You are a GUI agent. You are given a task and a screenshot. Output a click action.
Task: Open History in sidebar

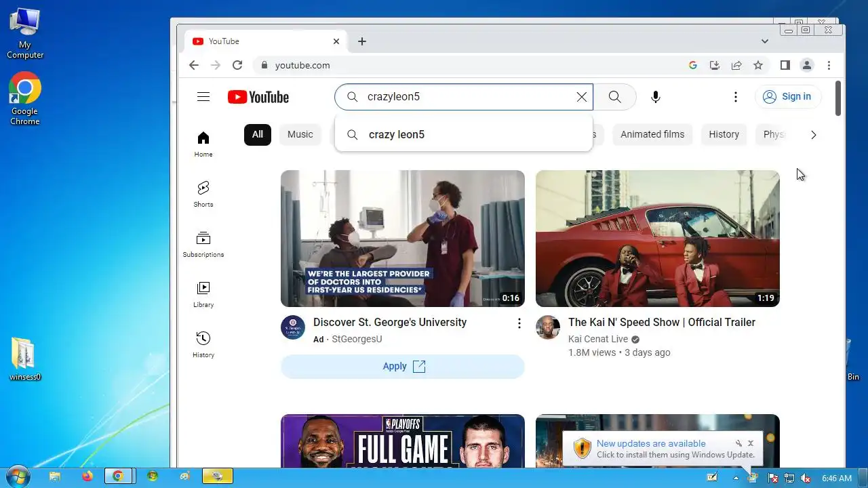[x=203, y=345]
